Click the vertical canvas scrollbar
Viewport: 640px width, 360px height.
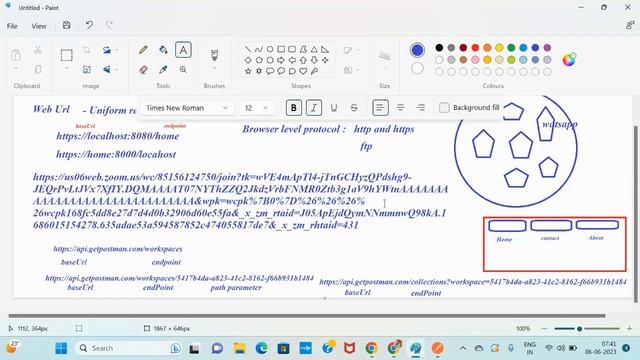pyautogui.click(x=635, y=214)
